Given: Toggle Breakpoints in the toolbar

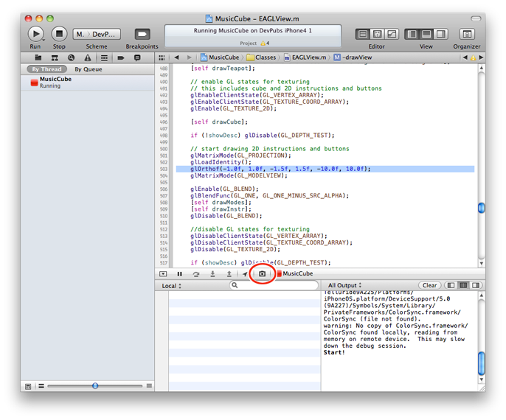Looking at the screenshot, I should coord(142,34).
